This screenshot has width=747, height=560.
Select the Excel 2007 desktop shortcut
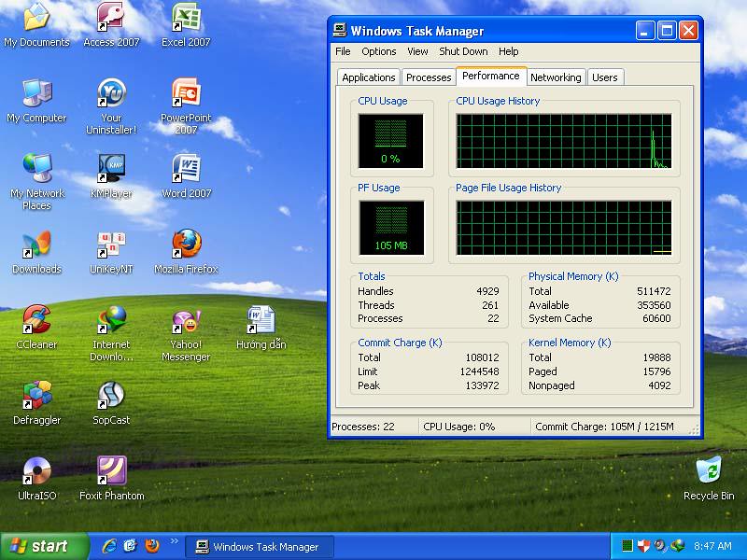coord(186,24)
